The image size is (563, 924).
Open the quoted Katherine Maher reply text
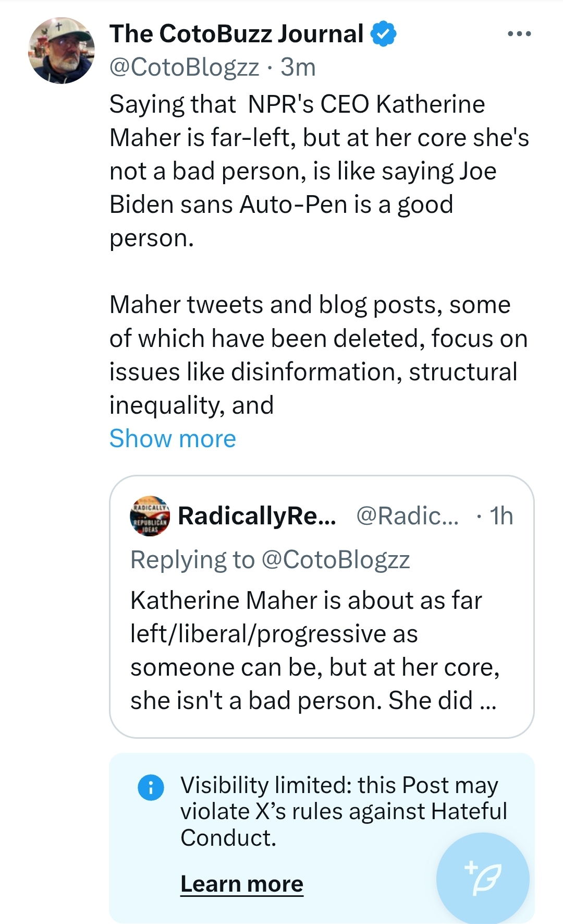[x=314, y=650]
